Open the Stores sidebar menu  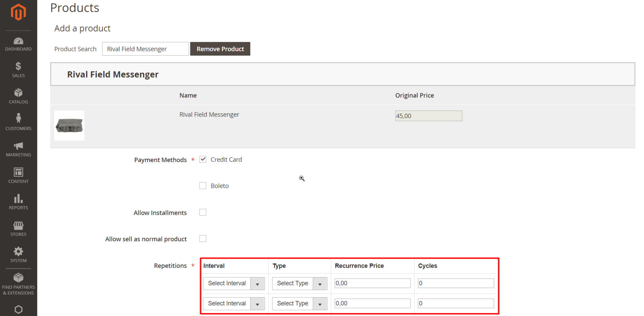18,228
